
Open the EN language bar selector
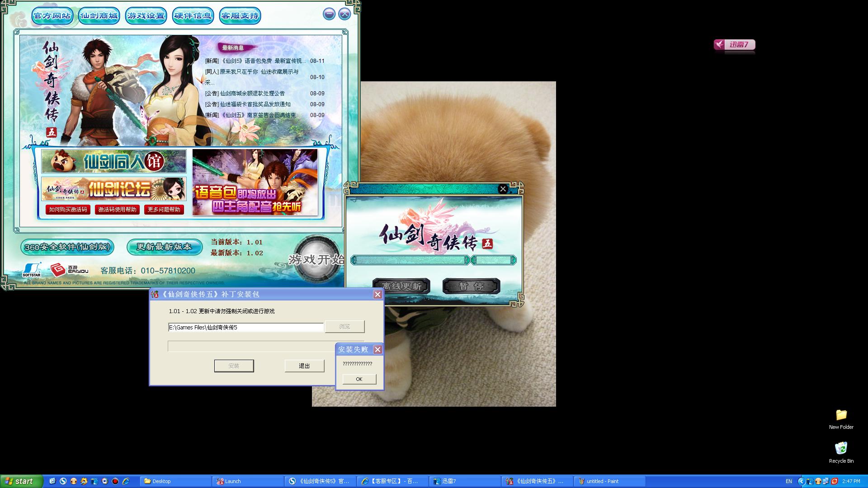788,481
